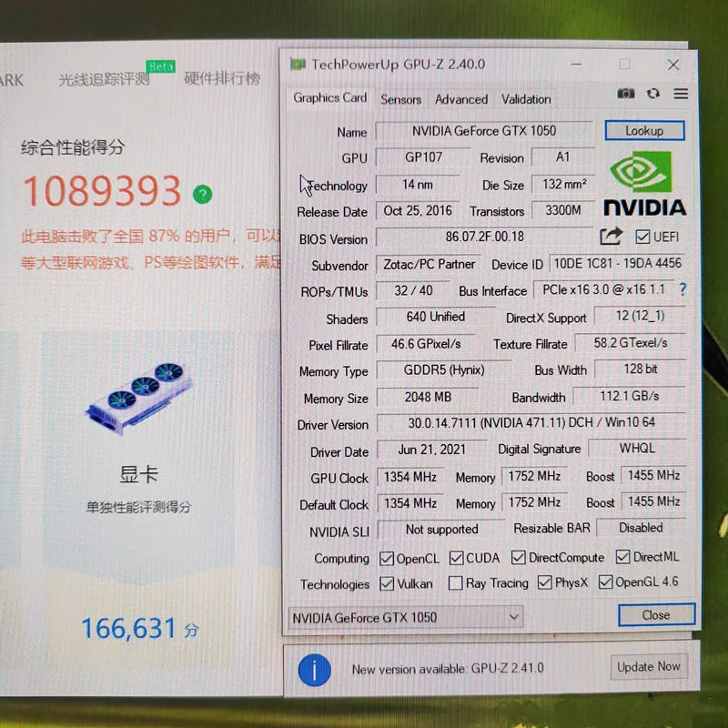Click the Bus Interface field PCIe x16 3.0

[x=603, y=289]
